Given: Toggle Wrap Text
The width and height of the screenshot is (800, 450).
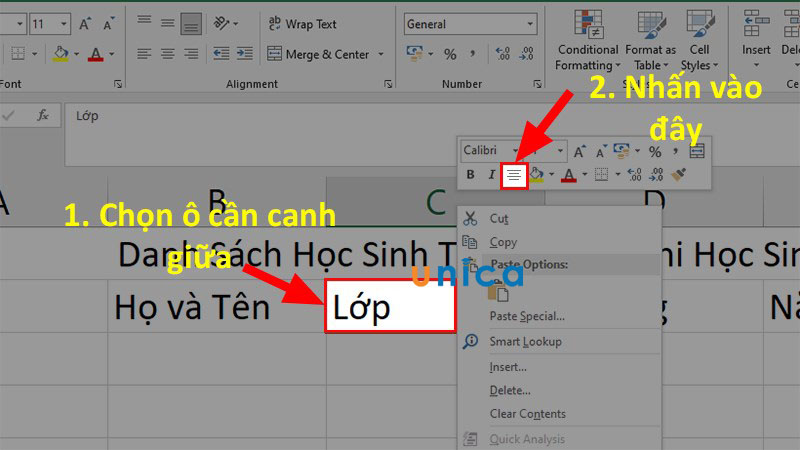Looking at the screenshot, I should (x=302, y=23).
